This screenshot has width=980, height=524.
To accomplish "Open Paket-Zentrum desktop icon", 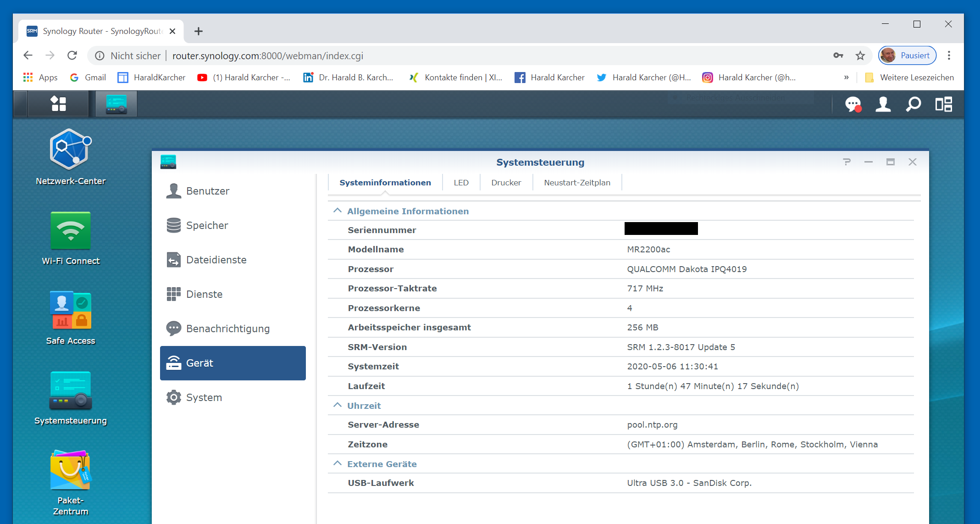I will (x=70, y=470).
